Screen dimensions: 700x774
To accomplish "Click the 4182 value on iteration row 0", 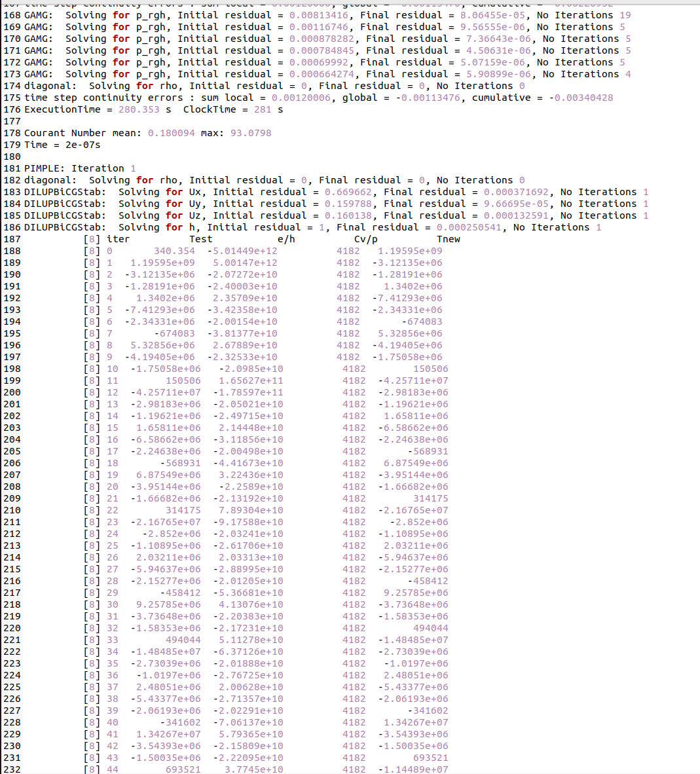I will (348, 251).
